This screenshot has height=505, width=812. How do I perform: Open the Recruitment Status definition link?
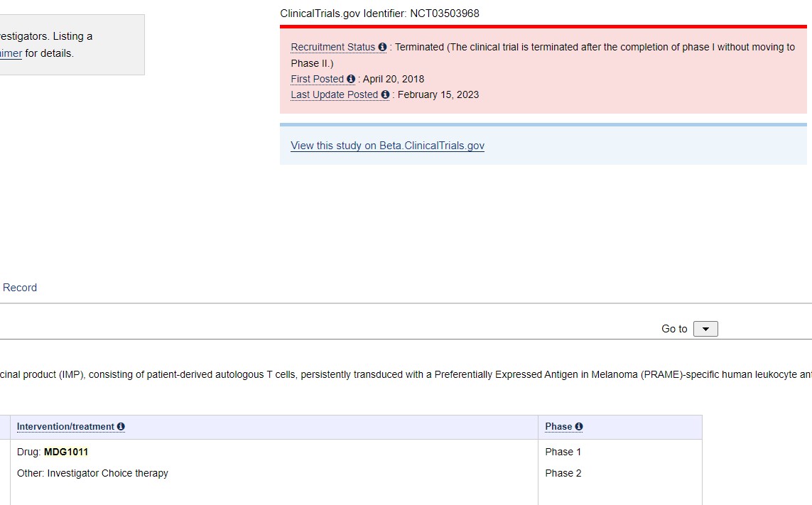[332, 47]
